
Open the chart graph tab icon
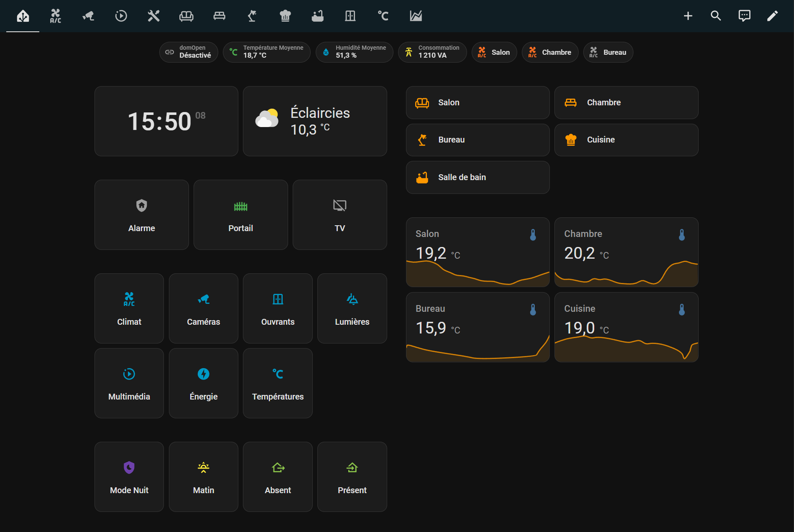[x=416, y=16]
